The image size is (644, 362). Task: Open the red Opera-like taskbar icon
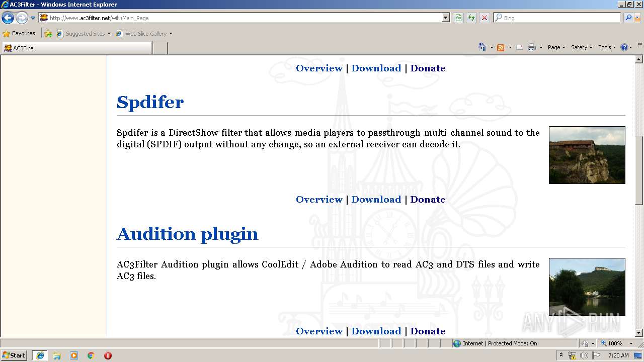point(108,355)
